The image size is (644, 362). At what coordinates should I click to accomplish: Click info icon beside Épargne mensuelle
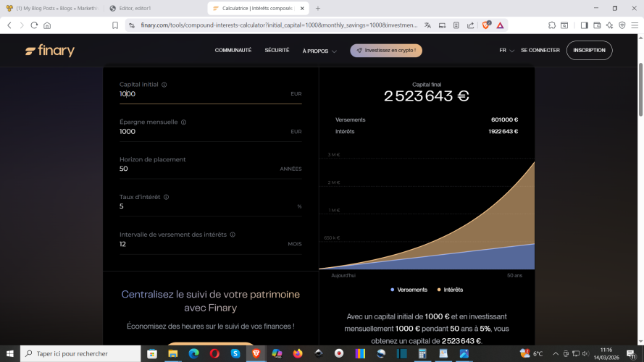pyautogui.click(x=183, y=122)
